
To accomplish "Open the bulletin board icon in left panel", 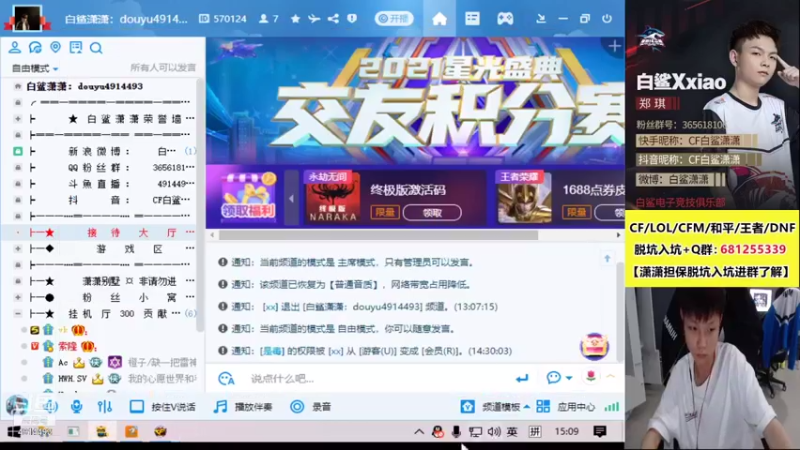I will 76,47.
